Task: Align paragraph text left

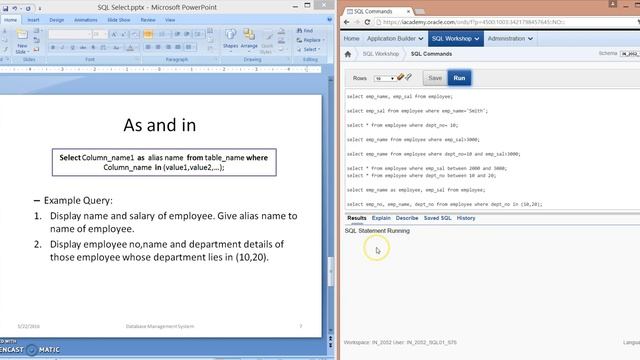Action: coord(148,47)
